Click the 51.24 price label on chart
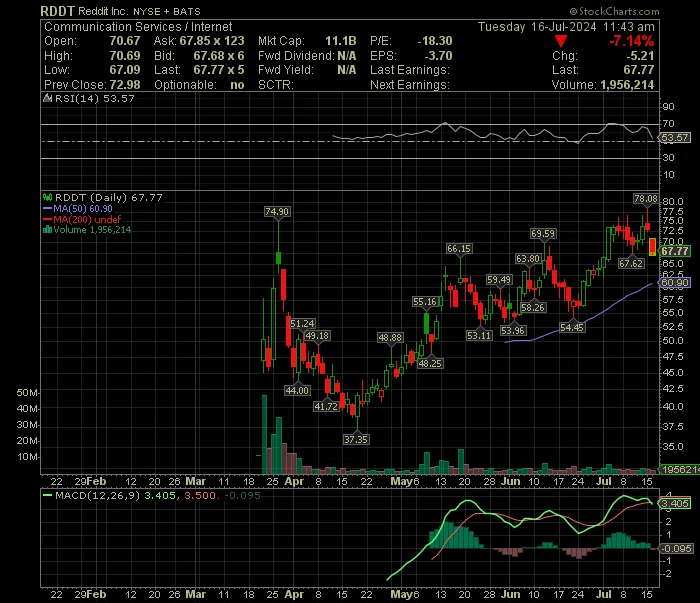The height and width of the screenshot is (603, 700). (x=302, y=323)
